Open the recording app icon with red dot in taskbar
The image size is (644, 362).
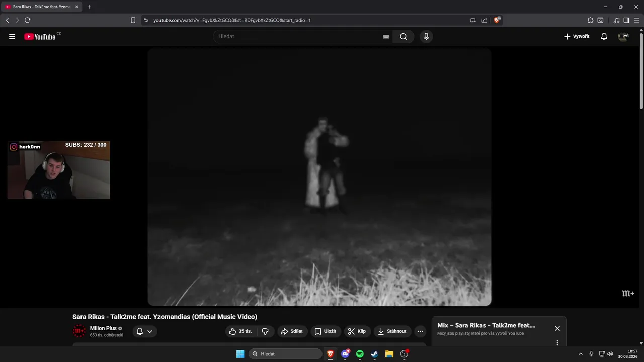404,354
